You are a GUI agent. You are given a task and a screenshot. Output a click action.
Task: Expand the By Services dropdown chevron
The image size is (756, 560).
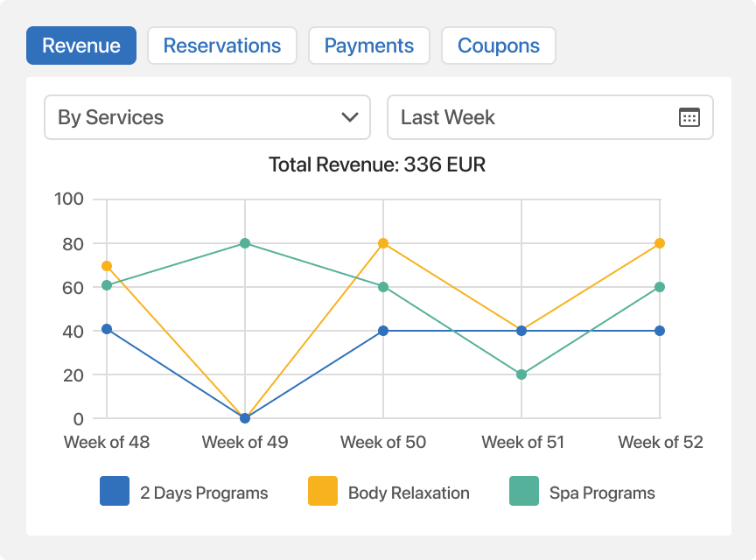click(x=350, y=117)
